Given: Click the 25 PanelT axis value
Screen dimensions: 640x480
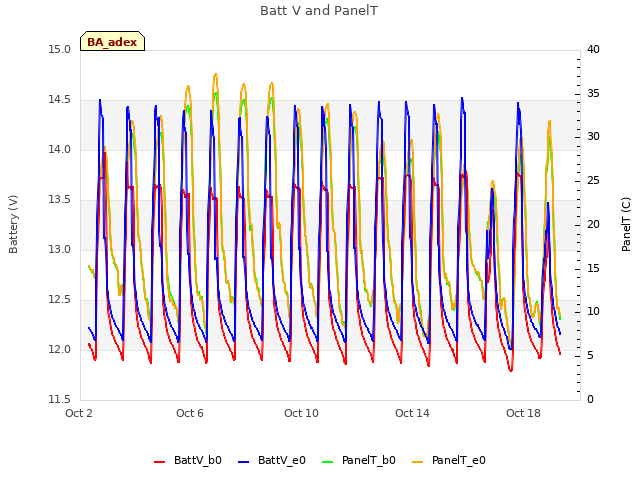Looking at the screenshot, I should 593,181.
